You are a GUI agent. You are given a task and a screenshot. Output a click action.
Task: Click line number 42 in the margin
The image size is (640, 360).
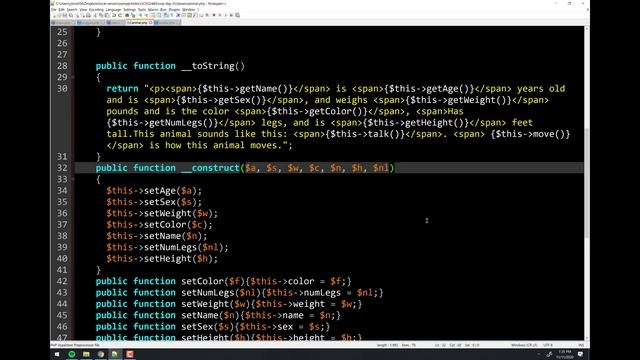(x=62, y=281)
